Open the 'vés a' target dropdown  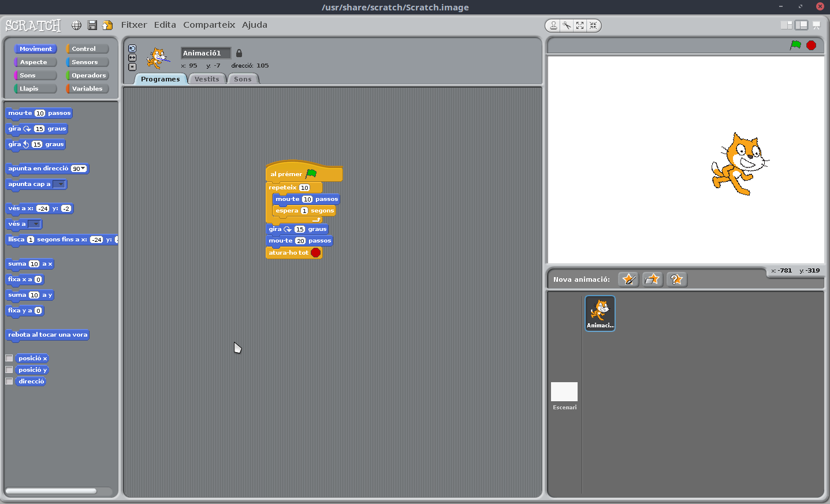(x=35, y=225)
